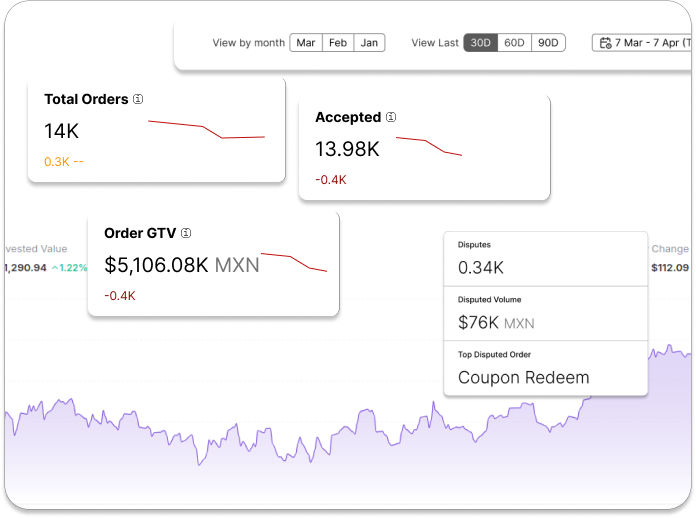Click the View Last label
This screenshot has height=518, width=696.
pos(435,43)
